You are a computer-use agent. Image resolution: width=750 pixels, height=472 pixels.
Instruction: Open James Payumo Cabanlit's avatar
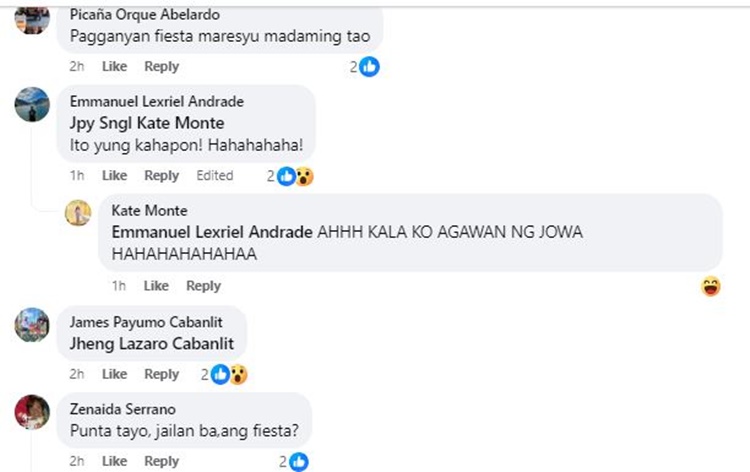coord(32,325)
